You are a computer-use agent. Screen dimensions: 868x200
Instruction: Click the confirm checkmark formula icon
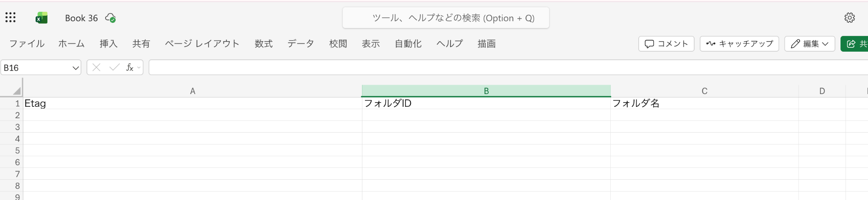point(114,67)
